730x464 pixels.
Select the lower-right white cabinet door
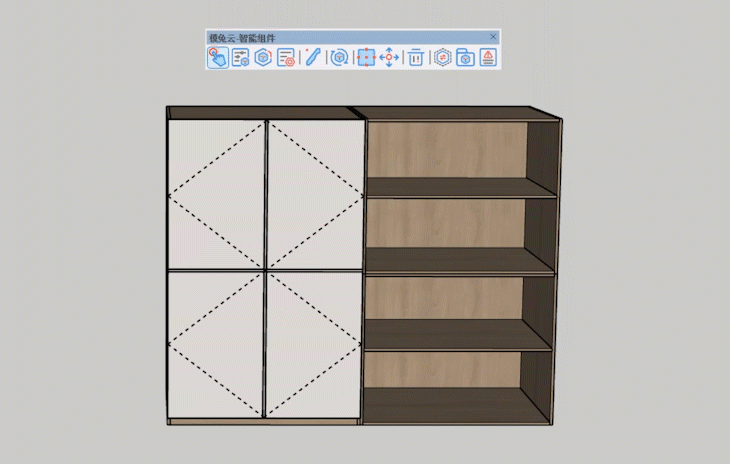point(314,343)
